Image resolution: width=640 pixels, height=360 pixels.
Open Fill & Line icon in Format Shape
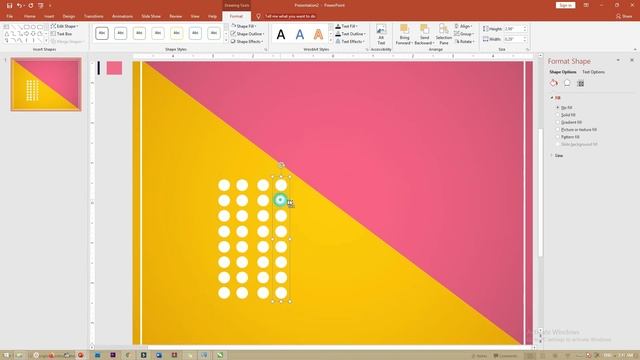point(553,83)
